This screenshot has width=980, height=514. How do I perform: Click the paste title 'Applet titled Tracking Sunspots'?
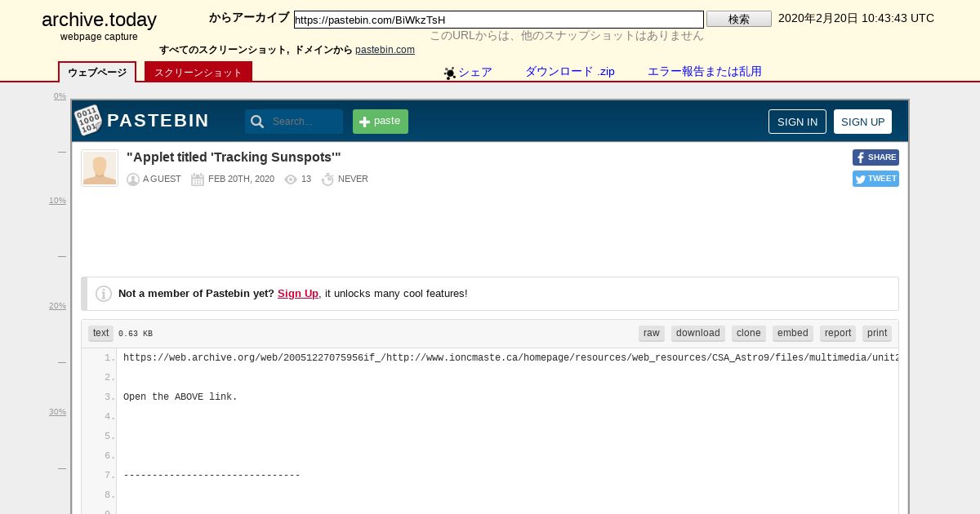[234, 157]
